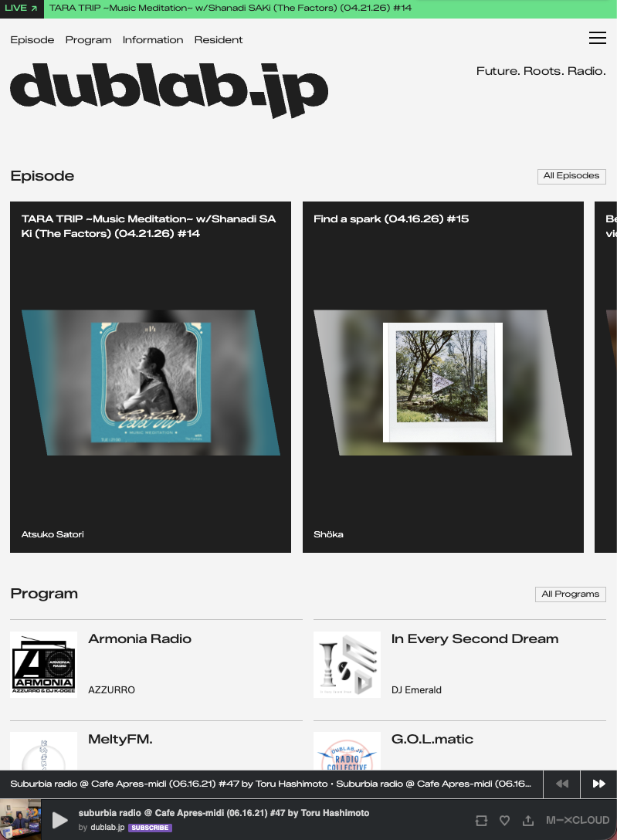Open Armonia Radio program logo
Viewport: 617px width, 840px height.
(x=43, y=664)
